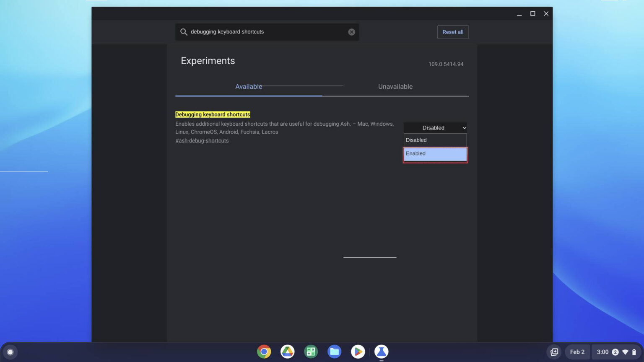The width and height of the screenshot is (644, 362).
Task: Open Google Play Store from the shelf
Action: [358, 352]
